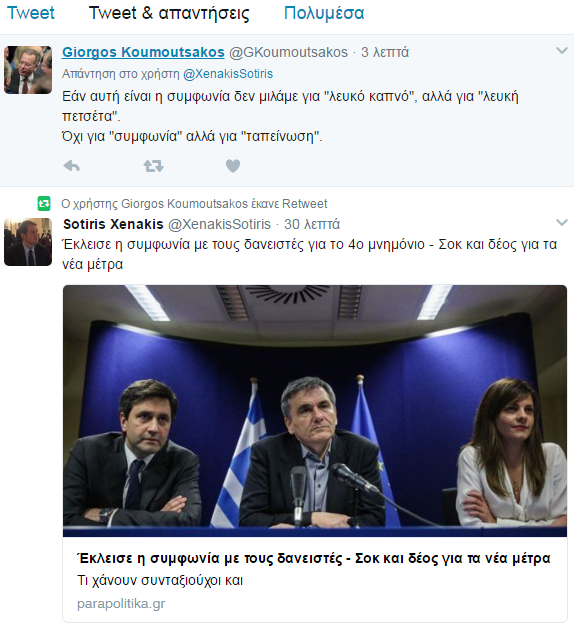Viewport: 574px width, 631px height.
Task: Open Sotiris Xenakis profile avatar
Action: [28, 242]
